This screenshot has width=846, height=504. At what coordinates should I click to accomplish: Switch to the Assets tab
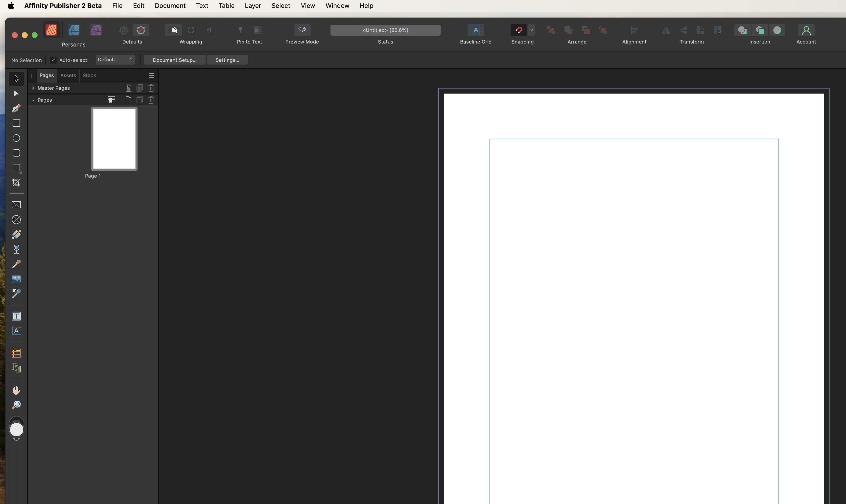pyautogui.click(x=68, y=75)
